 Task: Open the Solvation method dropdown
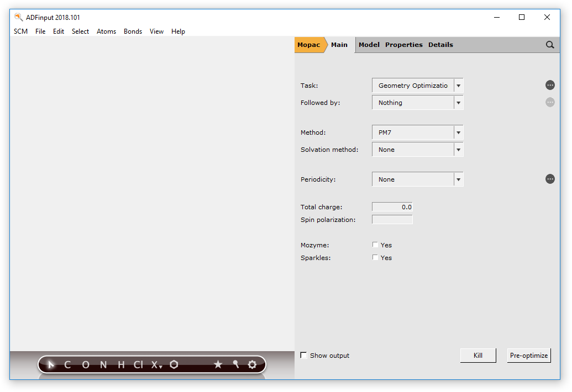point(458,150)
